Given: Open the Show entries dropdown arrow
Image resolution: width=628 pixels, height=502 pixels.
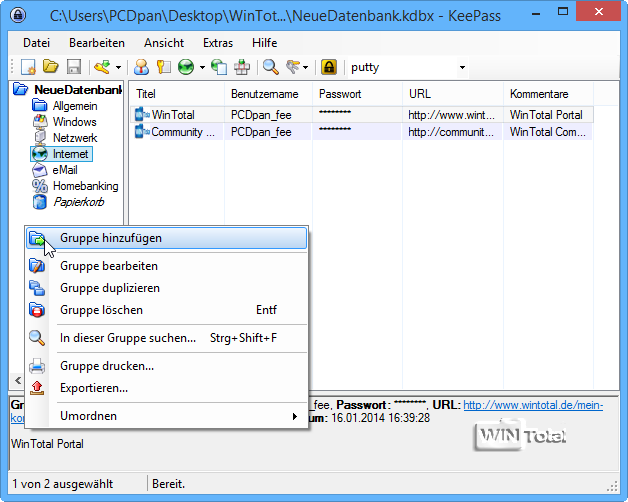Looking at the screenshot, I should 306,67.
